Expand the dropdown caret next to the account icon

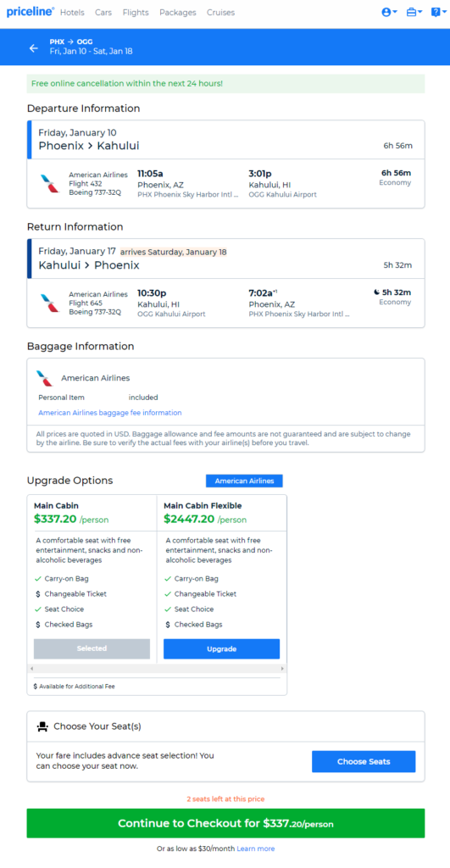coord(395,12)
